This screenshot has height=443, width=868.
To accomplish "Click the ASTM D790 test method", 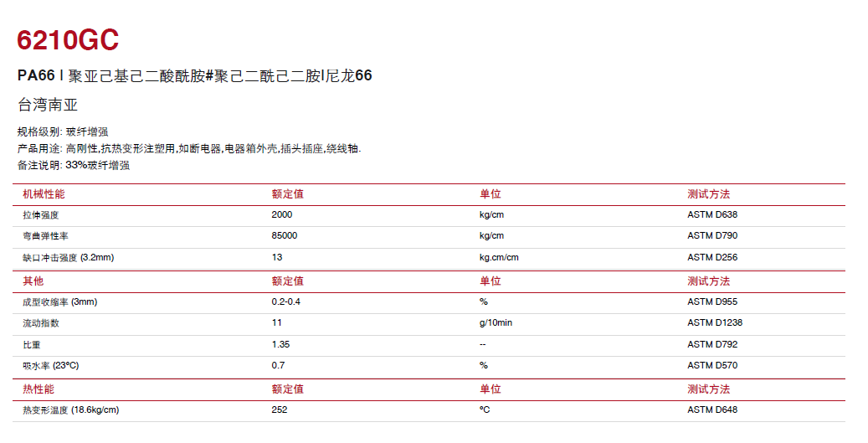I will click(712, 236).
